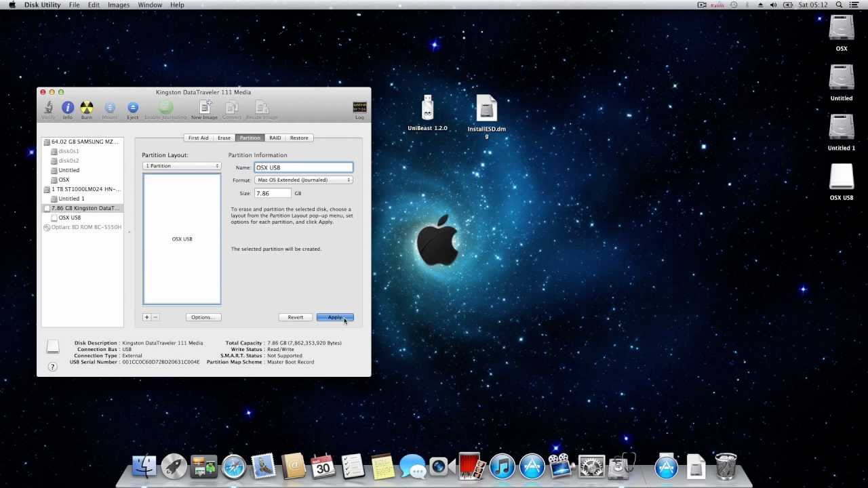The image size is (868, 488).
Task: Select the Untitled 1 desktop drive
Action: [x=842, y=131]
